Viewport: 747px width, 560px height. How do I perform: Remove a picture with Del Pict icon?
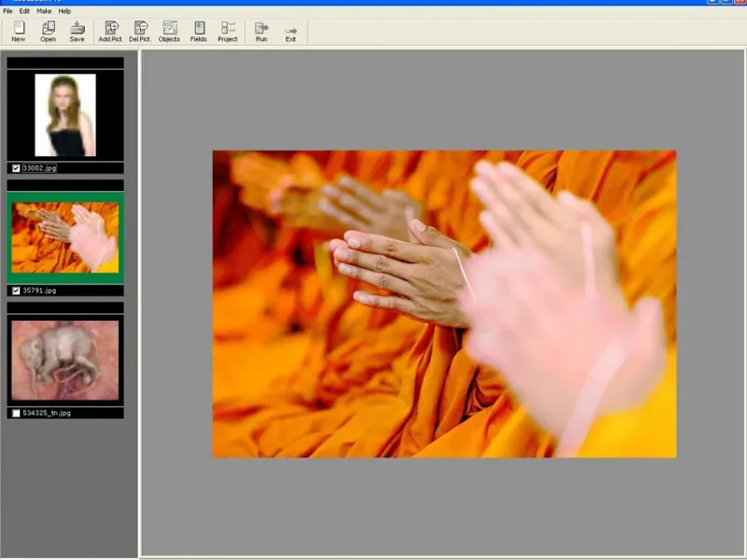tap(139, 32)
